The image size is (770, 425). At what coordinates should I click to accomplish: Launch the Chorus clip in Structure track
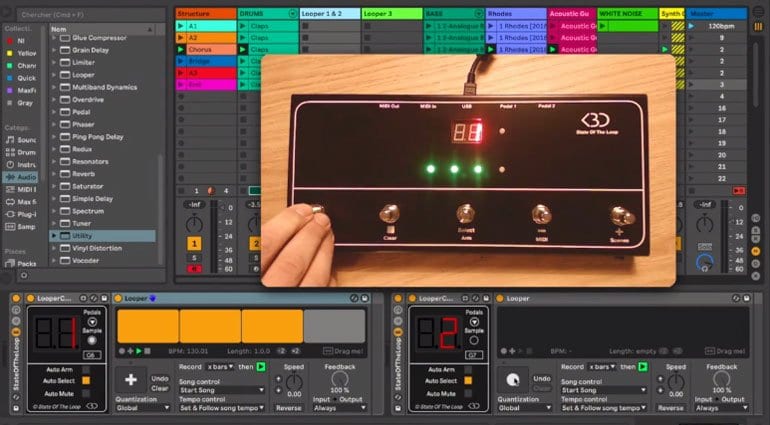(x=181, y=49)
